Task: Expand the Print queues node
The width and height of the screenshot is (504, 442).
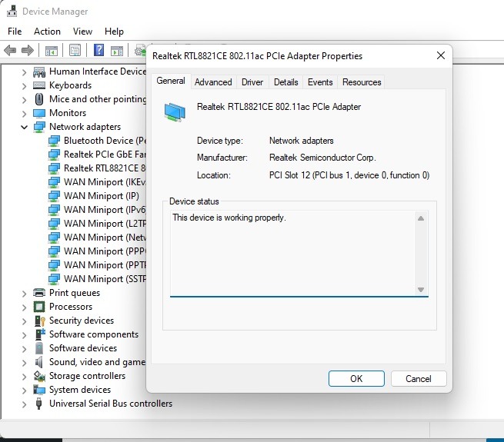Action: [x=24, y=294]
